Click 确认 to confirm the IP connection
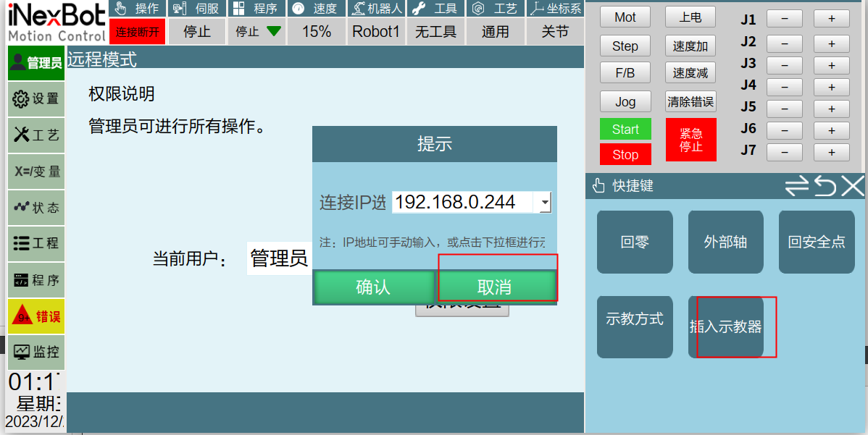The height and width of the screenshot is (435, 868). pos(373,287)
